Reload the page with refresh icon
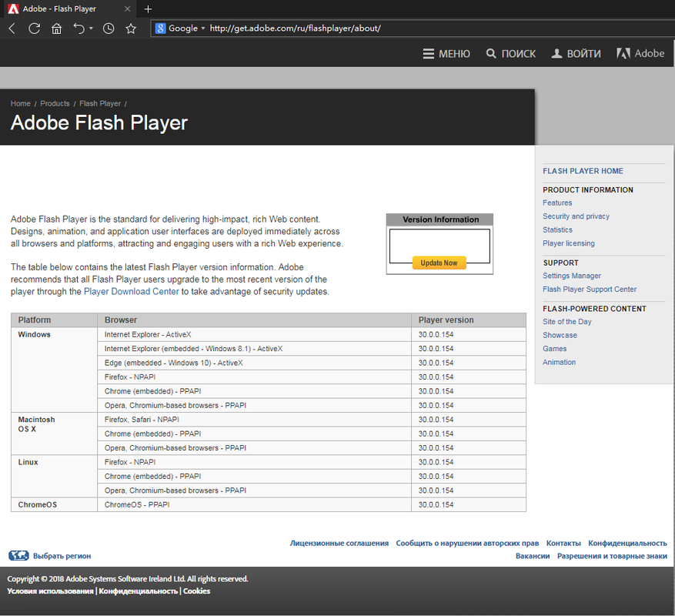Viewport: 675px width, 616px height. (x=34, y=28)
